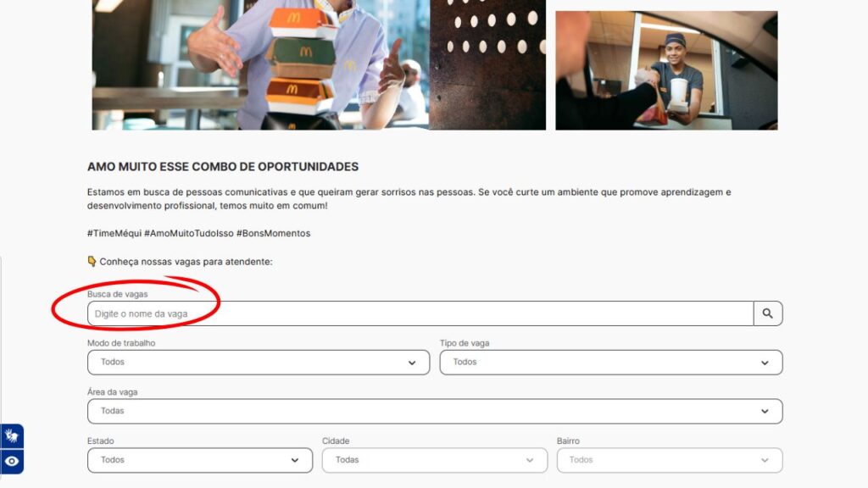Click the pointing hand emoji icon
The image size is (868, 488).
92,261
